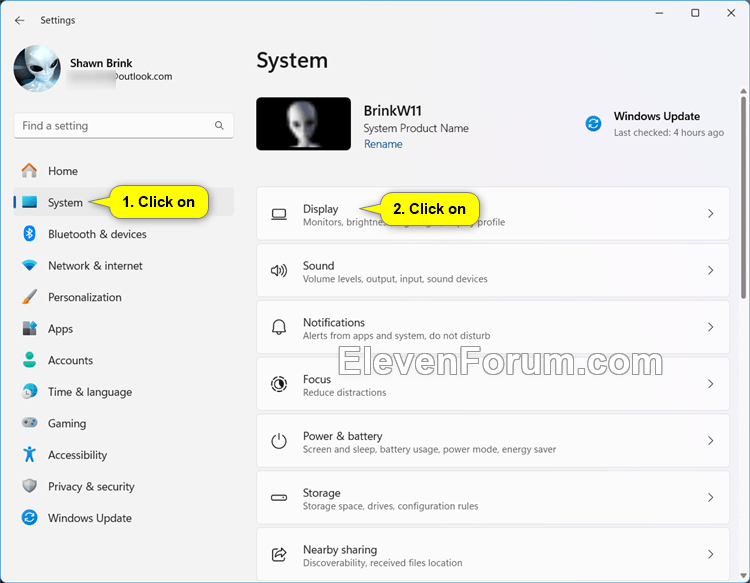
Task: Open Network & internet settings
Action: 95,265
